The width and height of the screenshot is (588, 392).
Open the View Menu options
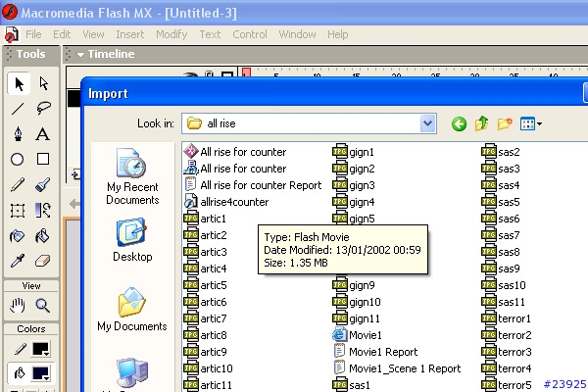530,123
